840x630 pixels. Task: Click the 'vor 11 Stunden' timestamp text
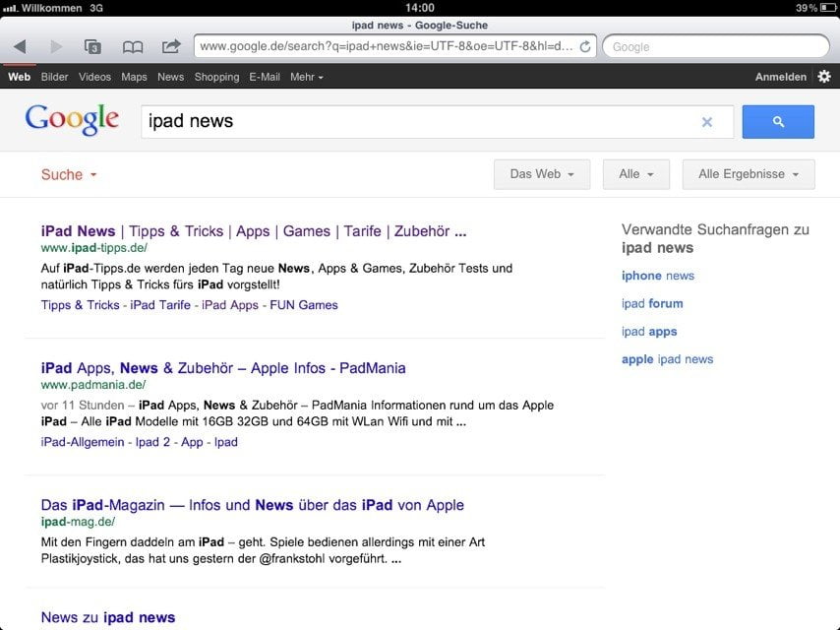83,406
